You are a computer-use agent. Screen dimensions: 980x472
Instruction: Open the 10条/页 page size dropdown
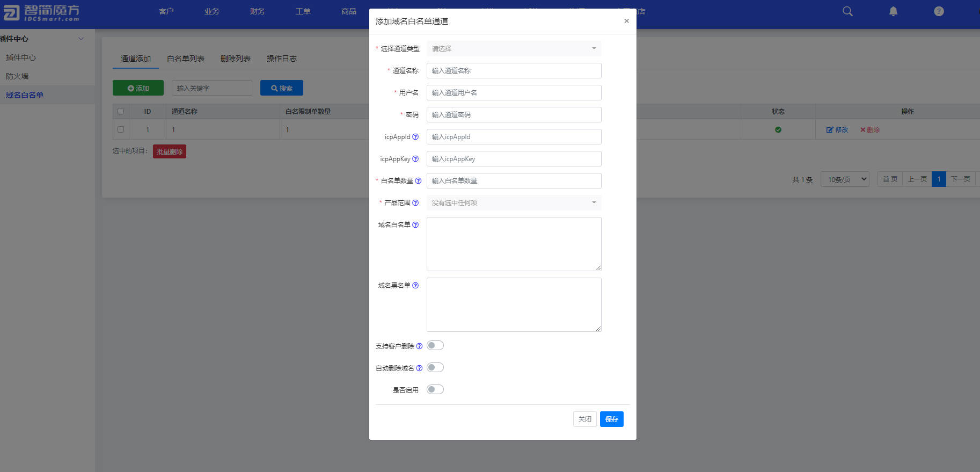click(845, 179)
